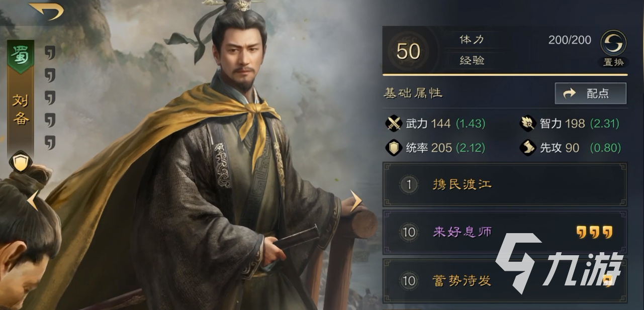
Task: Tap the golden back arrow icon
Action: pos(46,11)
